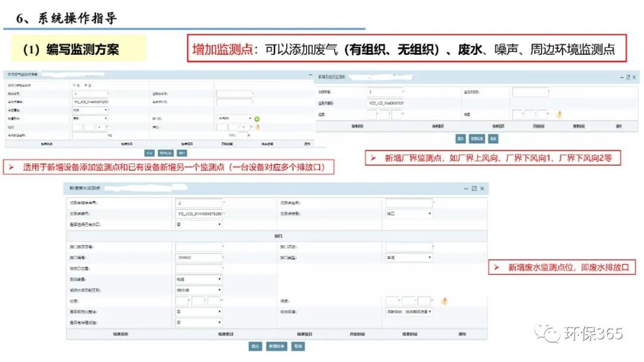Select the '否' radio button in waste gas form
Viewport: 644px width, 362px height.
[84, 85]
